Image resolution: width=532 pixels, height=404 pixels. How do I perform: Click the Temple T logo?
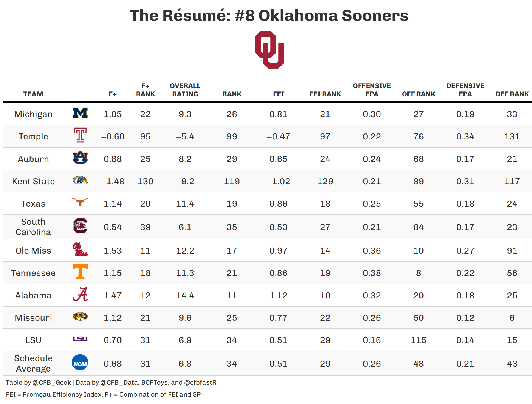click(x=80, y=135)
